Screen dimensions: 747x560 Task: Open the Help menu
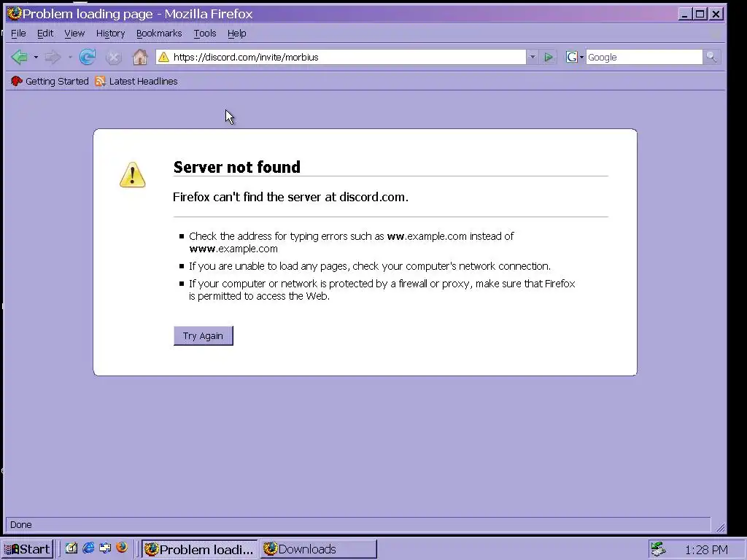tap(237, 34)
